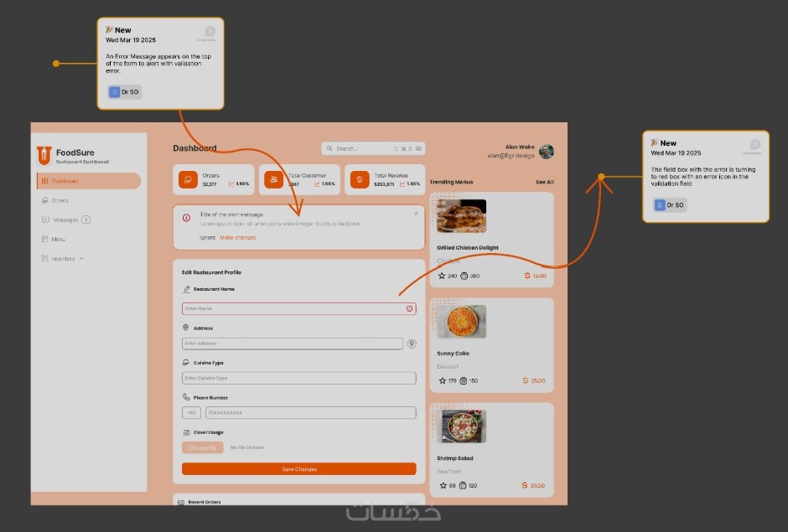This screenshot has width=788, height=532.
Task: Open Alan Wake profile avatar
Action: coord(547,151)
